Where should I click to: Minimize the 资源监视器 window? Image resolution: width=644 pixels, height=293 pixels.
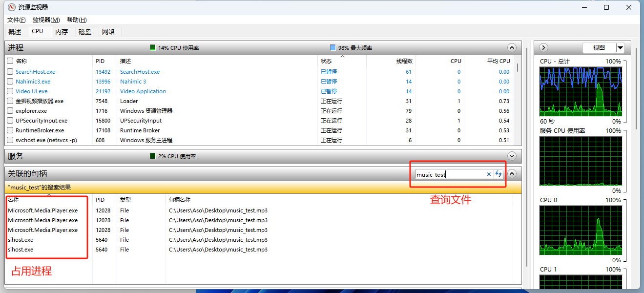pos(583,7)
